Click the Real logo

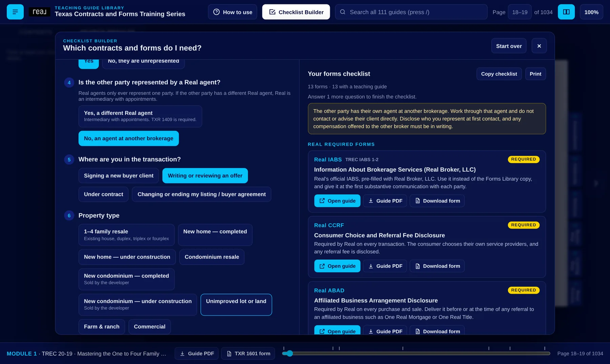click(x=39, y=12)
